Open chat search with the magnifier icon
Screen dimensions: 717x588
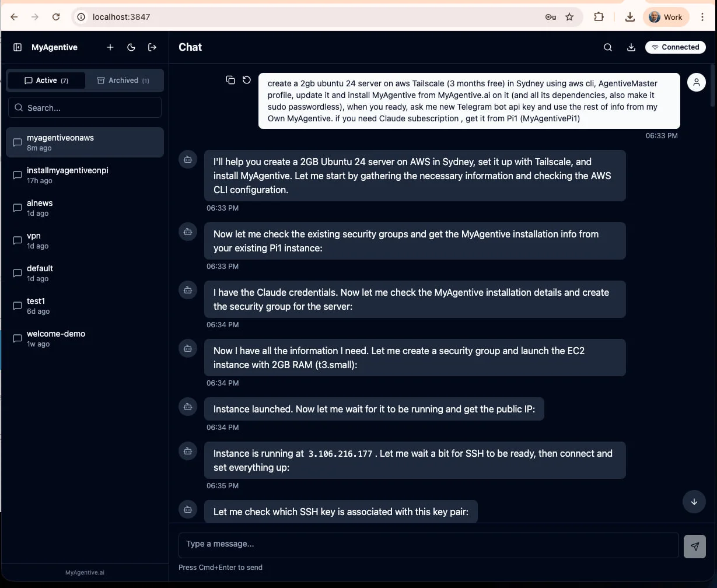tap(608, 47)
